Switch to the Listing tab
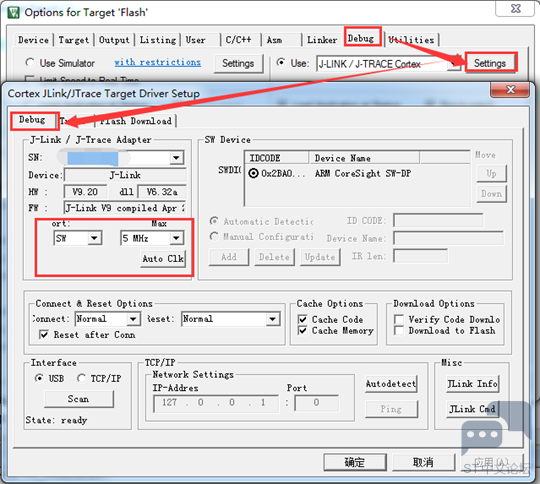Screen dimensions: 540x484 [158, 40]
